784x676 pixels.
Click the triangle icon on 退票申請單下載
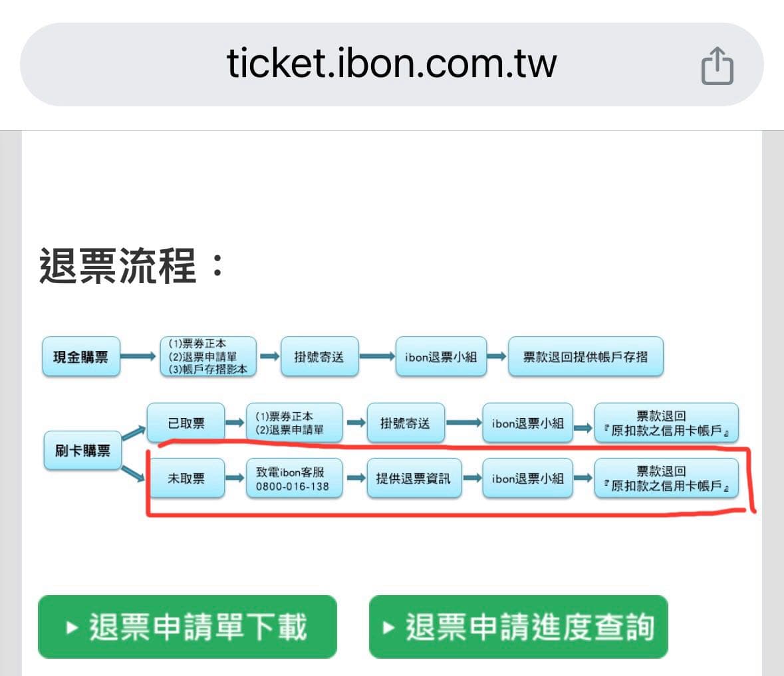click(72, 627)
